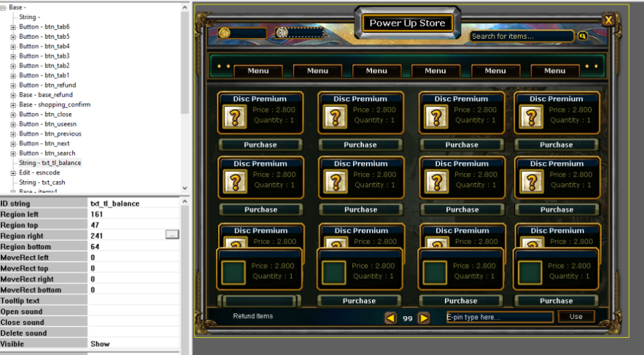Image resolution: width=644 pixels, height=355 pixels.
Task: Select first Disc Premium question mark icon
Action: [x=234, y=117]
